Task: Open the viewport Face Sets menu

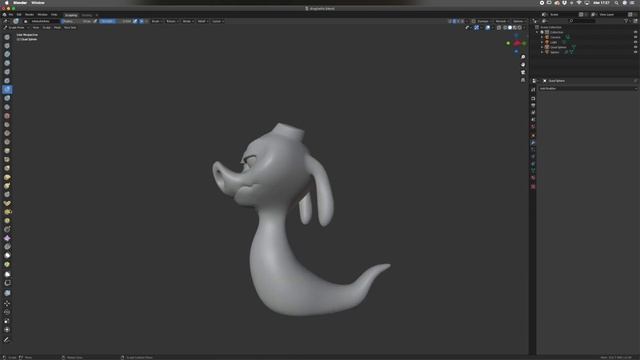Action: point(70,27)
